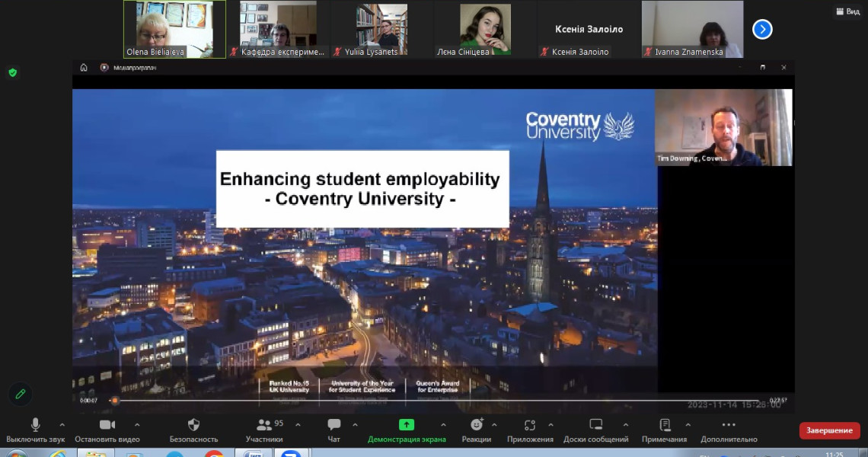
Task: Open the folder icon in Windows taskbar
Action: pyautogui.click(x=96, y=453)
